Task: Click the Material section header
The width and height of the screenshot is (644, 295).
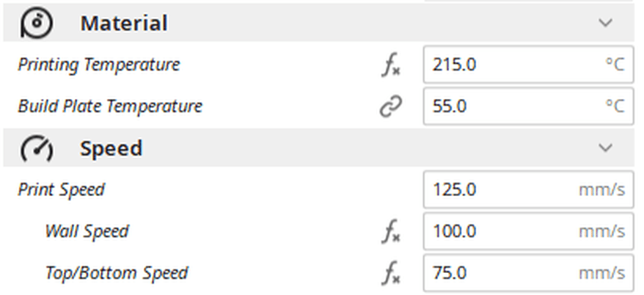Action: tap(124, 23)
